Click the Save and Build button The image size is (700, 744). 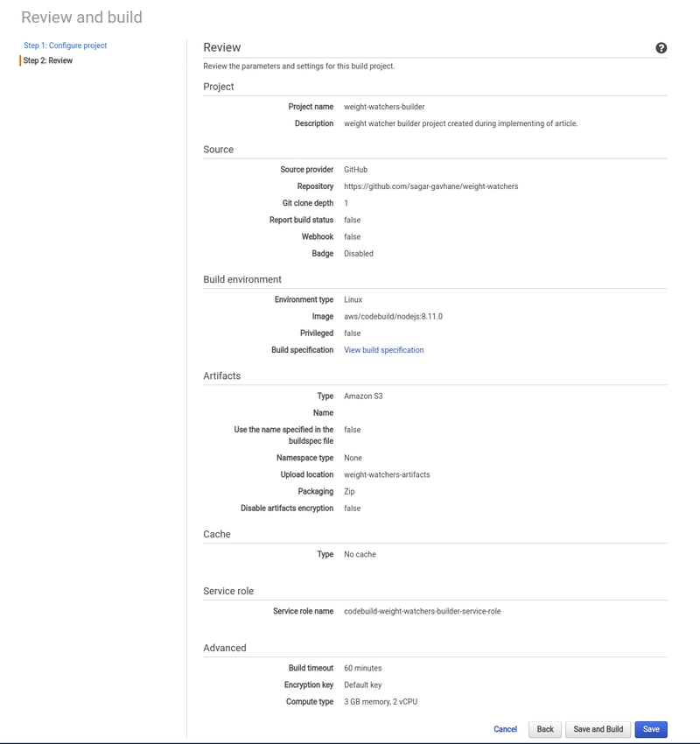598,729
